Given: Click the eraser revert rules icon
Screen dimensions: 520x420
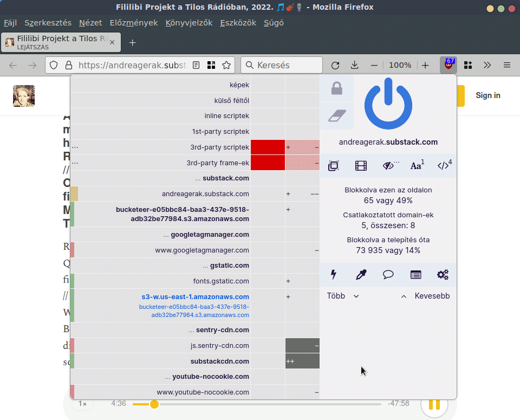Looking at the screenshot, I should tap(336, 115).
